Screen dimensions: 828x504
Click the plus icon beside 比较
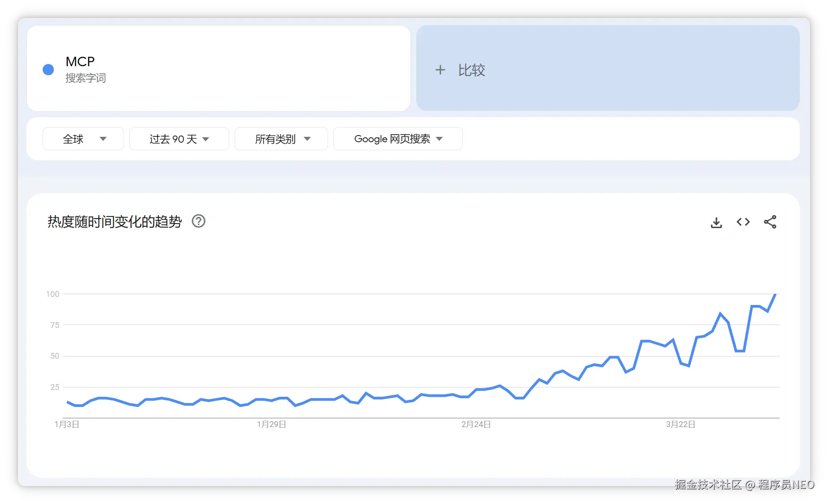[x=440, y=70]
